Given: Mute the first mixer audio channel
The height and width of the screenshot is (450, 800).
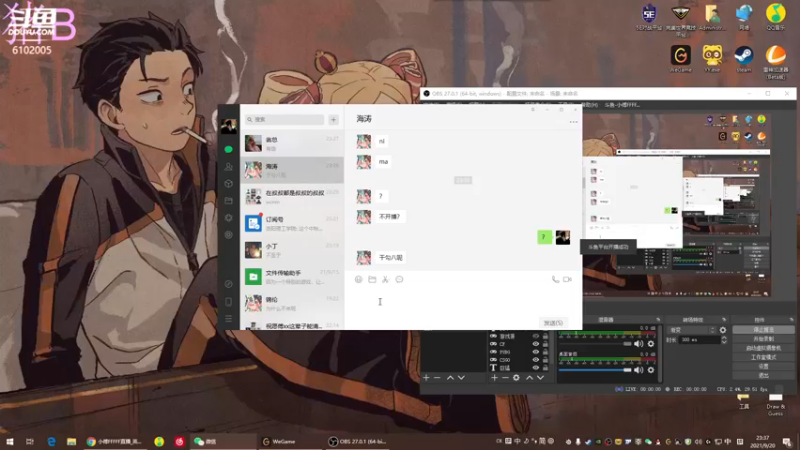Looking at the screenshot, I should pos(639,344).
